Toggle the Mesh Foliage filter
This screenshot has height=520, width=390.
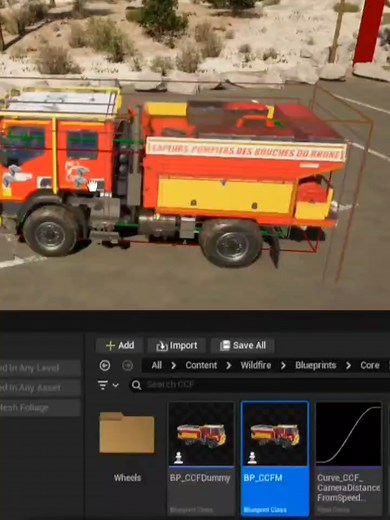pos(40,407)
